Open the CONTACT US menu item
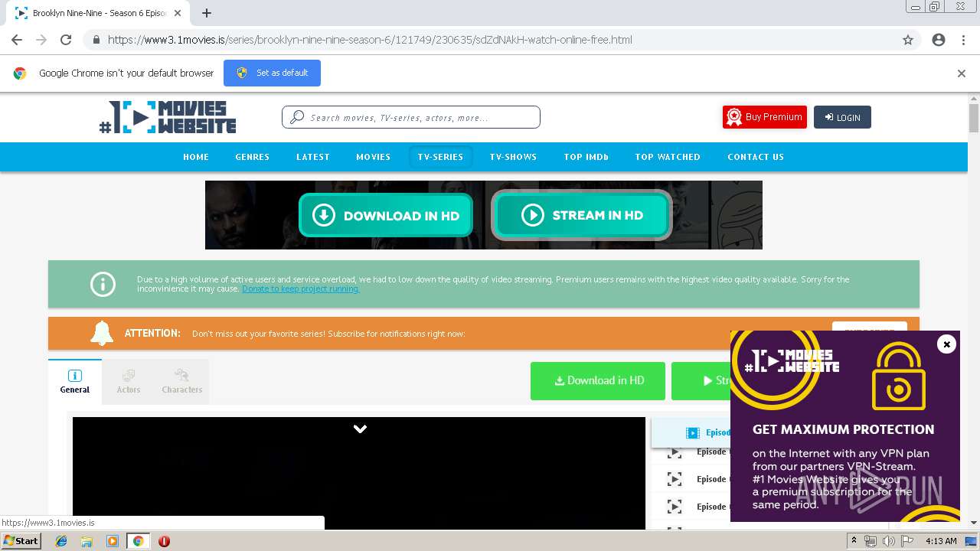Screen dimensions: 980x551 pyautogui.click(x=756, y=157)
